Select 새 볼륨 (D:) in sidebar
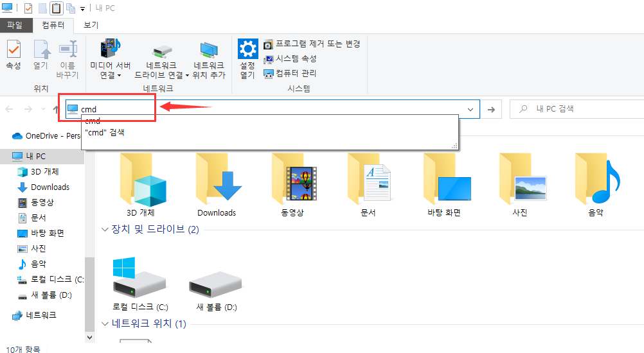Image resolution: width=644 pixels, height=353 pixels. coord(45,295)
